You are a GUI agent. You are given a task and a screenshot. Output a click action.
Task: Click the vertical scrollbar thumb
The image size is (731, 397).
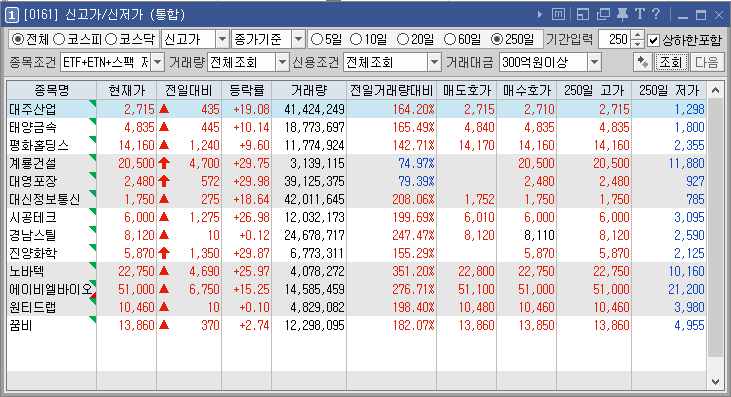[x=715, y=228]
